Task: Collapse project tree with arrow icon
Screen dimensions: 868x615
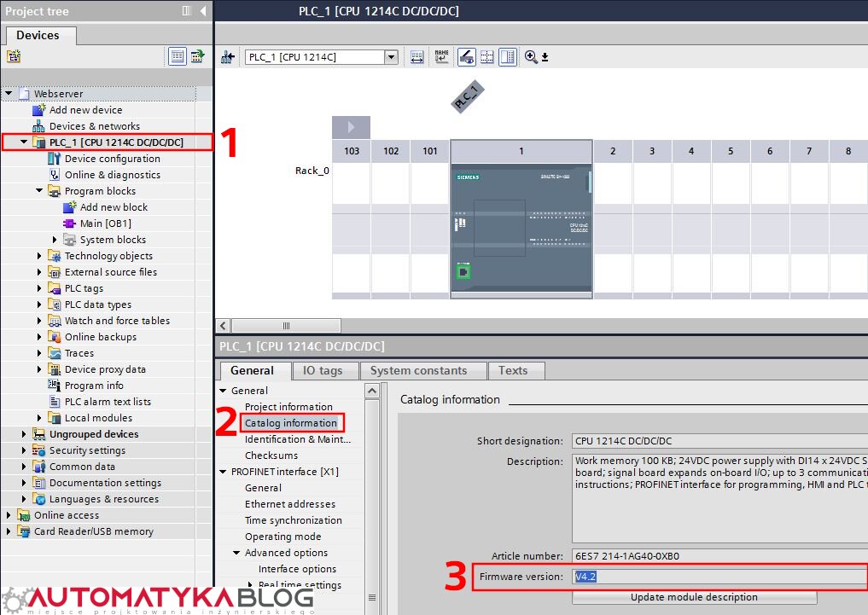Action: point(203,10)
